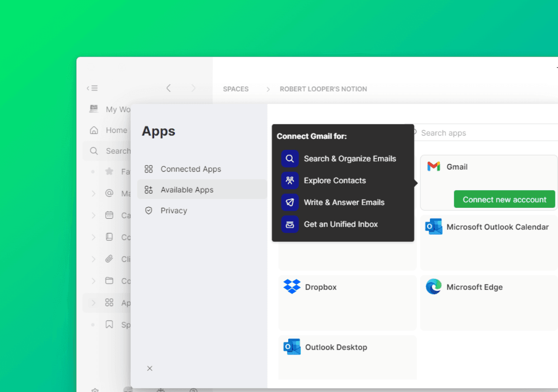Expand the folder row chevron

pyautogui.click(x=93, y=281)
